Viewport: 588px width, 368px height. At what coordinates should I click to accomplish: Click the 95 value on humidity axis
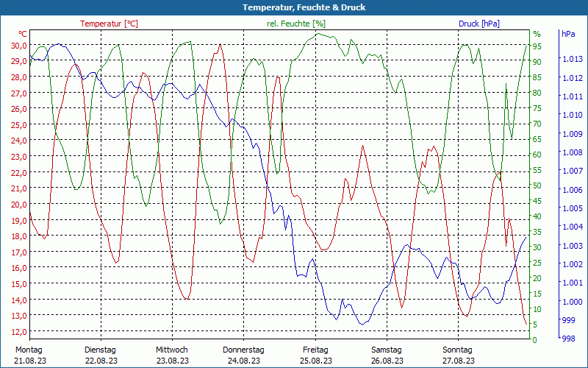pyautogui.click(x=537, y=46)
